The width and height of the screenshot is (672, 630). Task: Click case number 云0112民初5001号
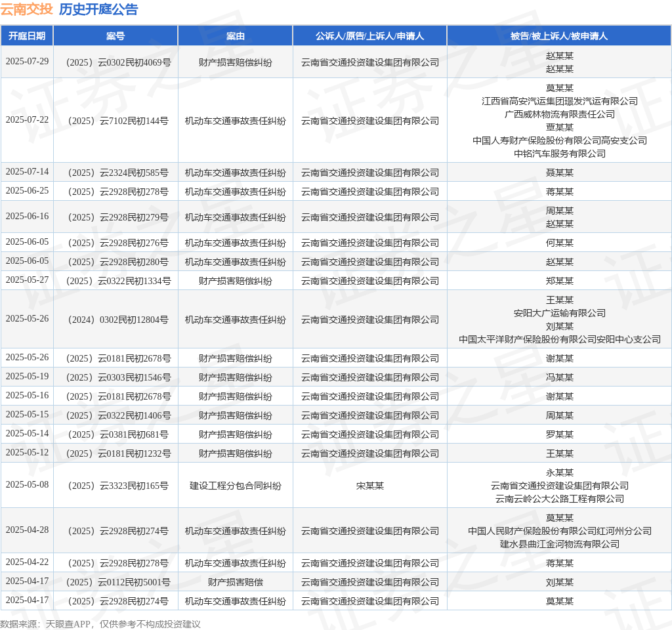click(x=118, y=582)
